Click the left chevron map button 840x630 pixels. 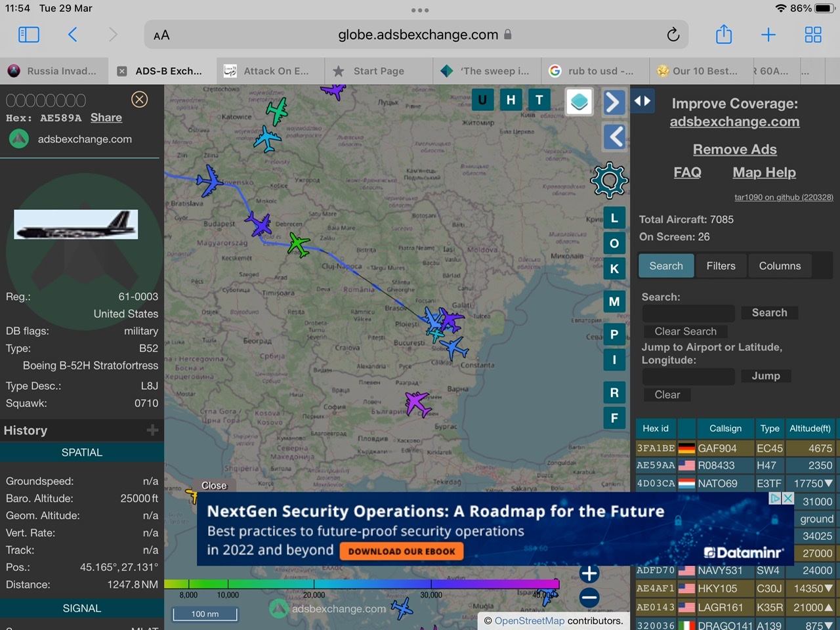pos(614,136)
